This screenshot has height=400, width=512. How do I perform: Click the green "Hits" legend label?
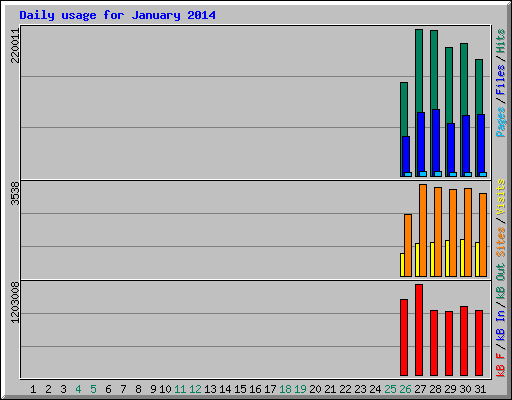(x=500, y=41)
